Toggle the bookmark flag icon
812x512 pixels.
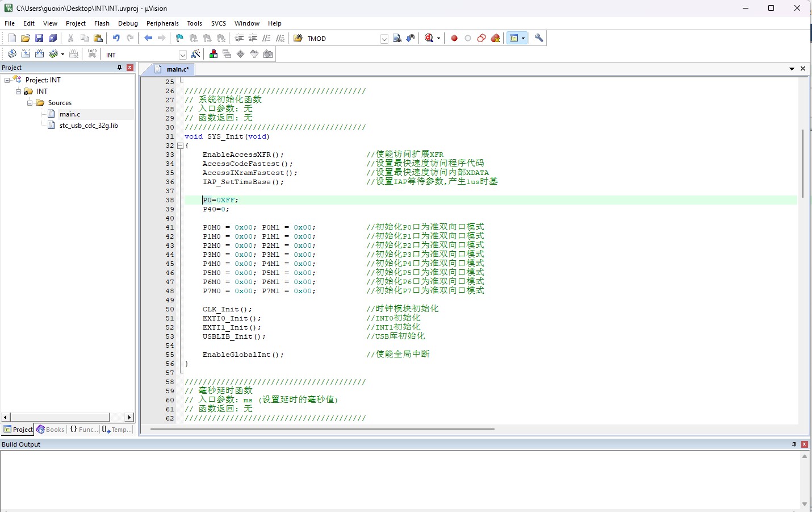(x=179, y=38)
